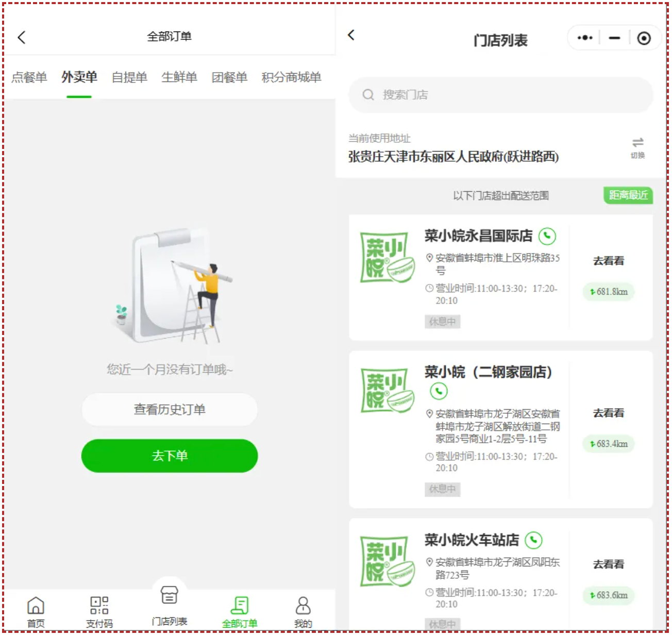
Task: Click the 搜索门店 search field
Action: coord(501,95)
